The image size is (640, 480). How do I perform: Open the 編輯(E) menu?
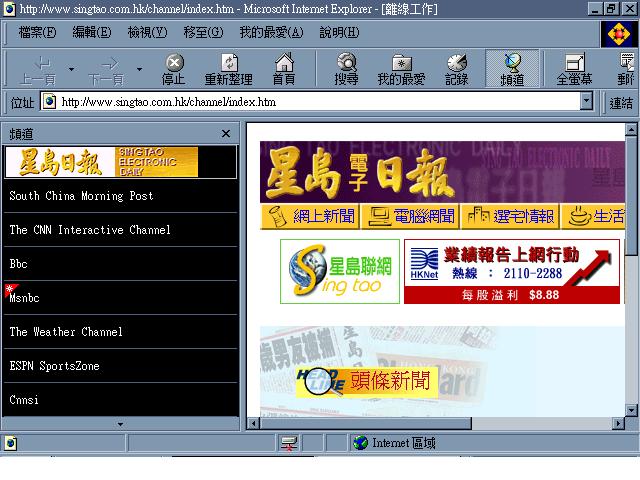91,32
